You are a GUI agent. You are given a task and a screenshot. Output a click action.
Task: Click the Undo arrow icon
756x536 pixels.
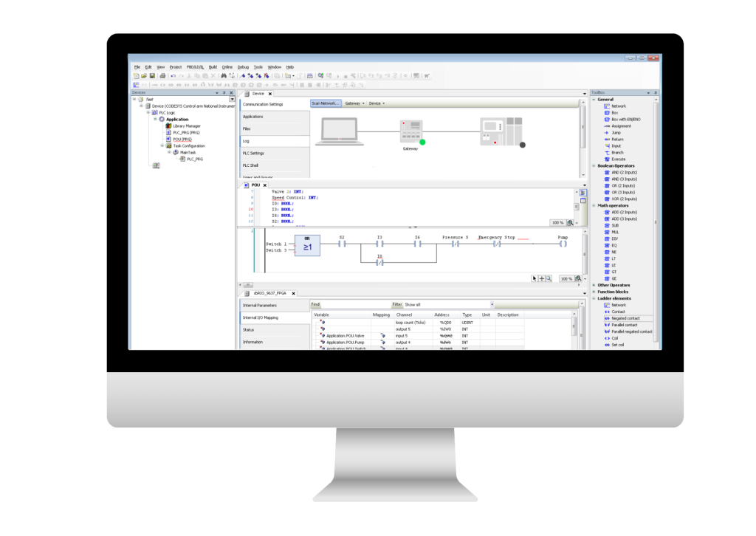(x=173, y=76)
